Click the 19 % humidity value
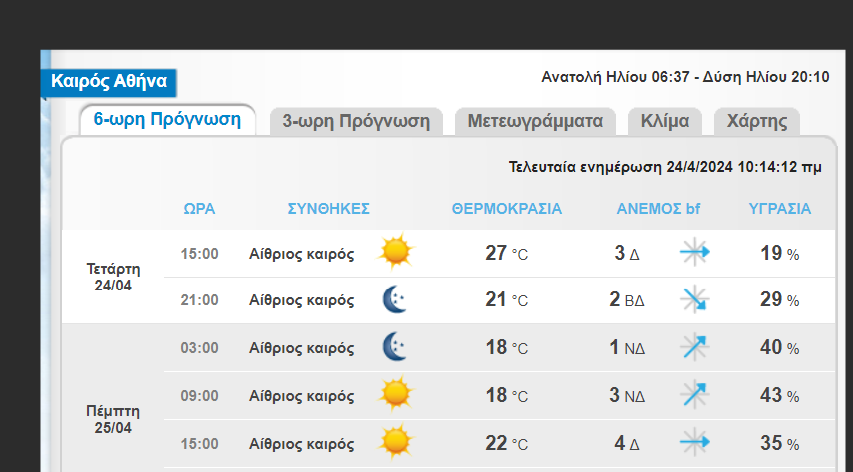853x472 pixels. click(780, 253)
